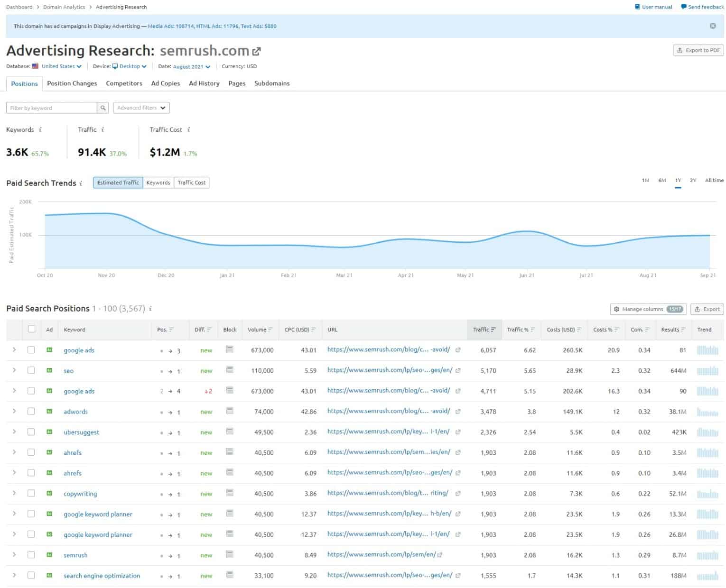Click Trend sparkline in the adwords row

tap(707, 412)
